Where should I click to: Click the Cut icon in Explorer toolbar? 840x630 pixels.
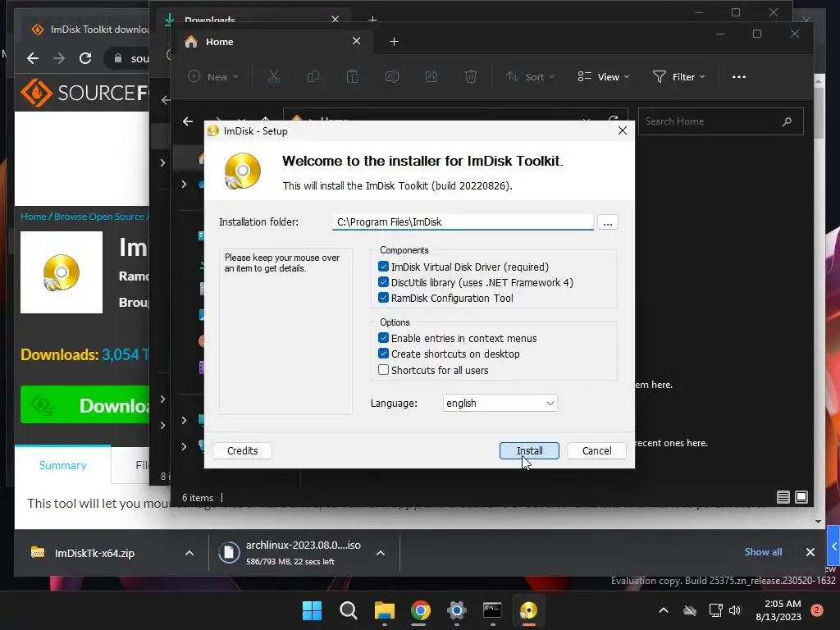tap(274, 76)
